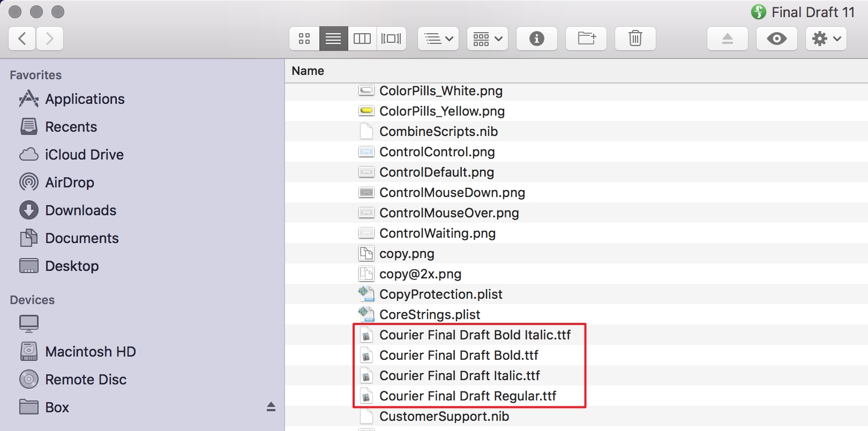Open Documents in the sidebar
The image size is (868, 431).
pos(81,238)
